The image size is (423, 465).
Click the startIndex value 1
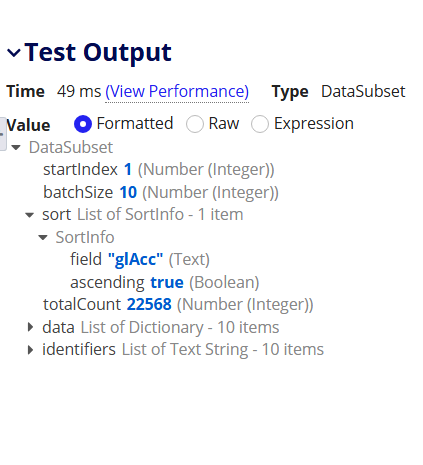128,170
